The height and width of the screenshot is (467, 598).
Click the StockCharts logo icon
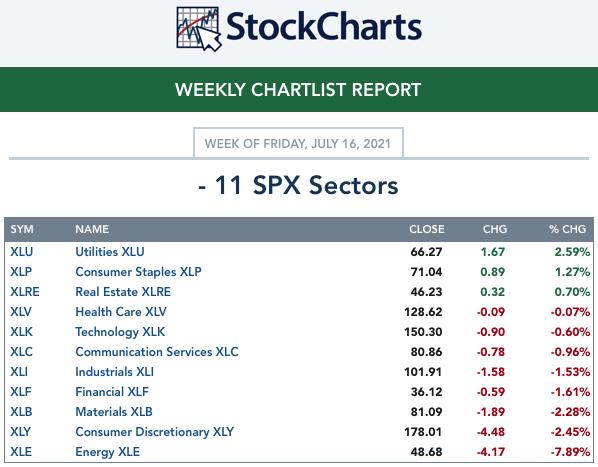coord(199,29)
